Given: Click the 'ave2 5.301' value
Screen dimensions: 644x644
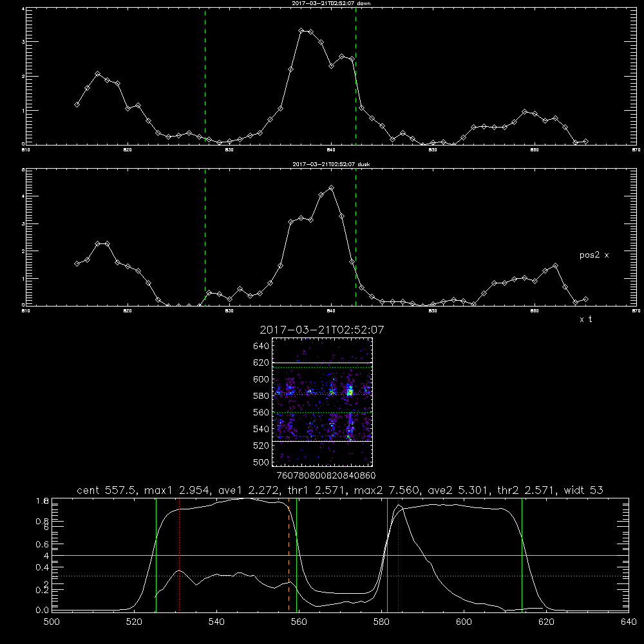Looking at the screenshot, I should (x=460, y=490).
